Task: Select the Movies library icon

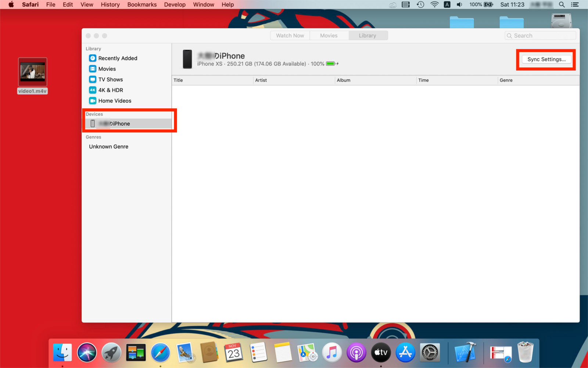Action: [x=93, y=69]
